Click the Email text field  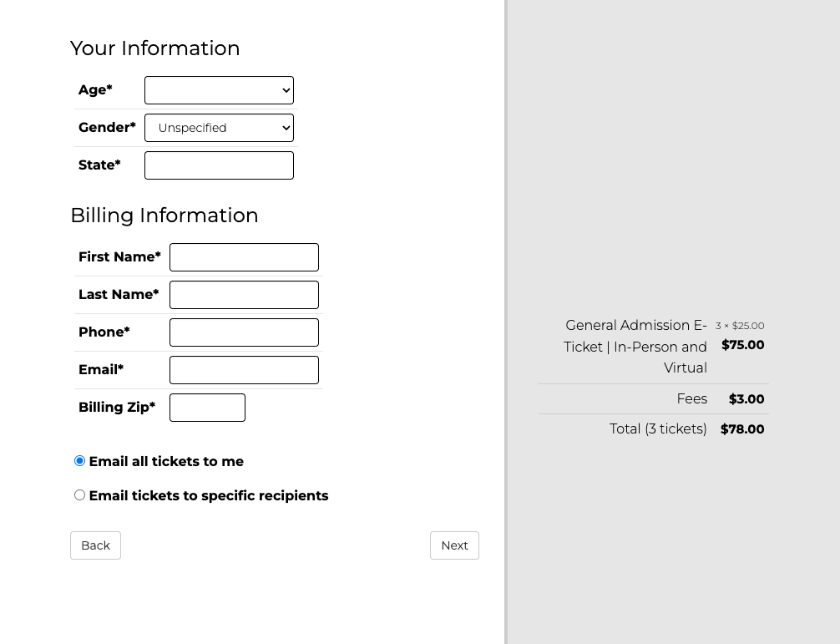(244, 370)
